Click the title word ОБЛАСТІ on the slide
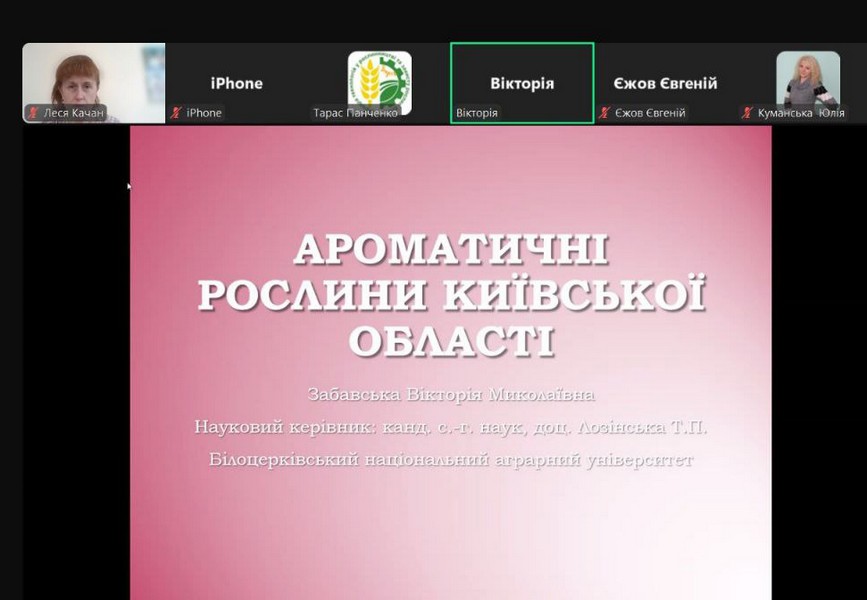Image resolution: width=867 pixels, height=600 pixels. (x=450, y=341)
